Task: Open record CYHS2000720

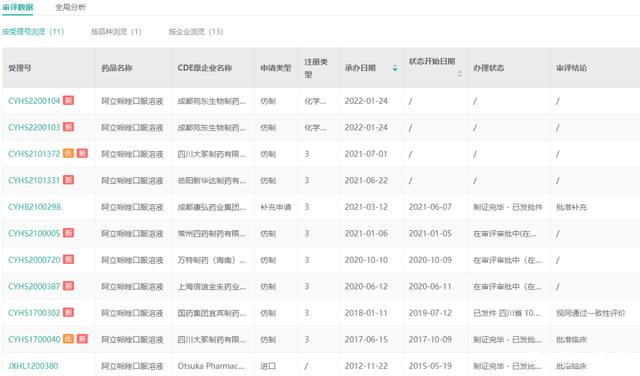Action: click(x=34, y=260)
